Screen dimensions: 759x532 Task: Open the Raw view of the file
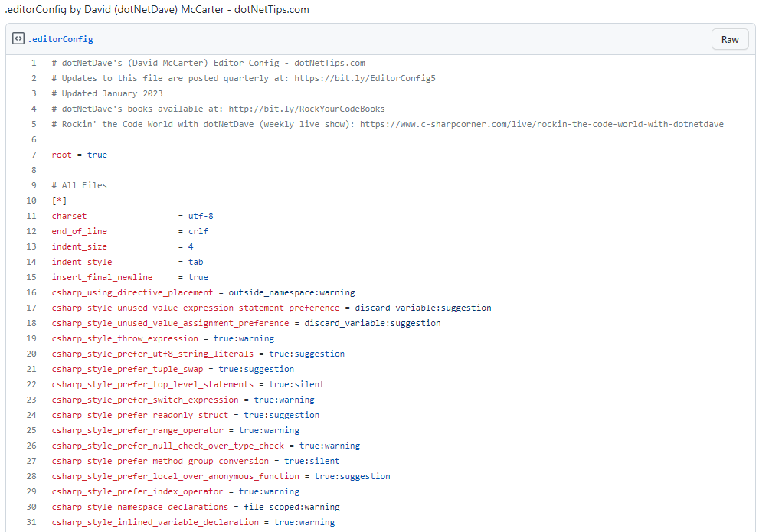729,38
